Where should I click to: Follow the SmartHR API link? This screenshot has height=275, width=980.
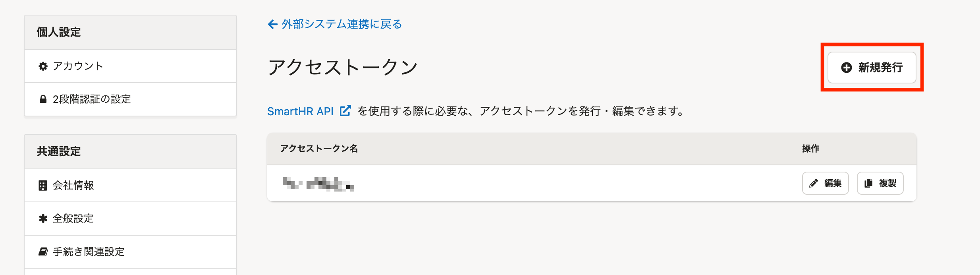point(300,111)
